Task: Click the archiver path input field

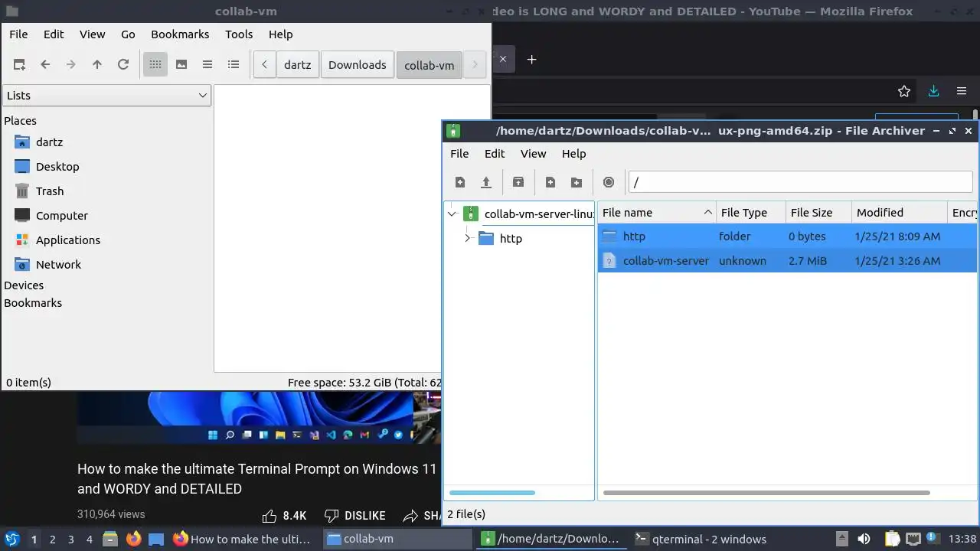Action: coord(800,182)
